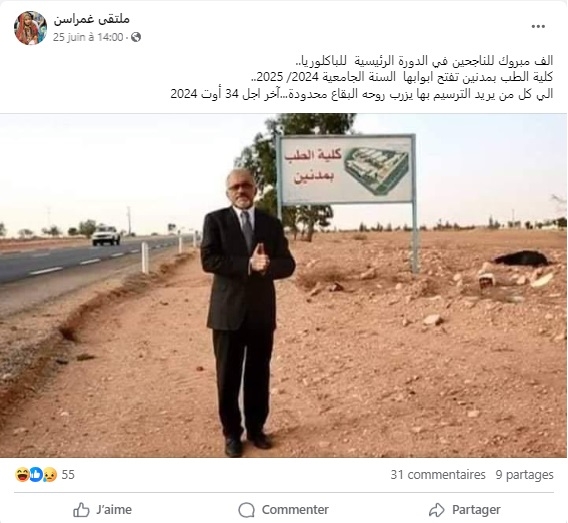The width and height of the screenshot is (568, 523).
Task: Select the Commenter text label
Action: pyautogui.click(x=295, y=510)
